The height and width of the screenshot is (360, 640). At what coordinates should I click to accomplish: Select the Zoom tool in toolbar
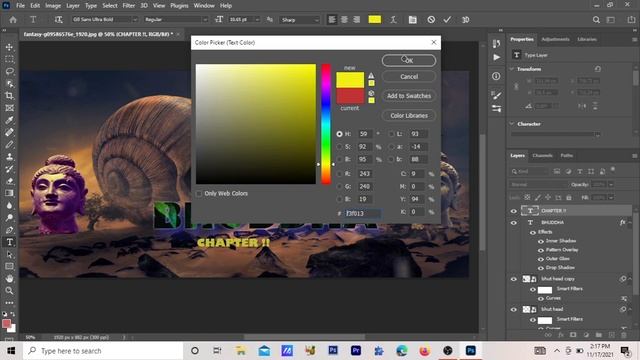(x=9, y=291)
